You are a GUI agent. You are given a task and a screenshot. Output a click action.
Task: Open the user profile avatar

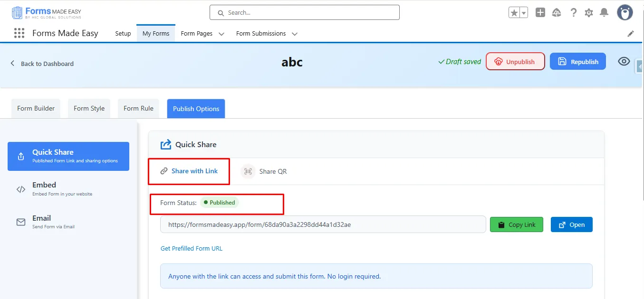[625, 13]
